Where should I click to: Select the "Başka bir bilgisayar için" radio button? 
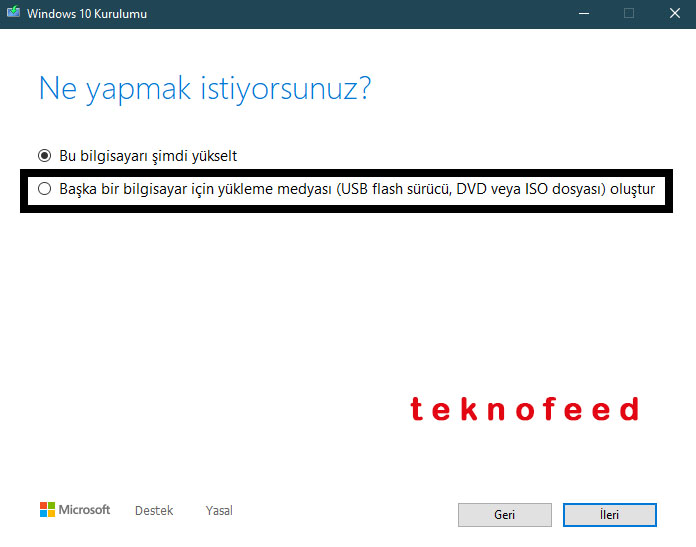[x=44, y=189]
